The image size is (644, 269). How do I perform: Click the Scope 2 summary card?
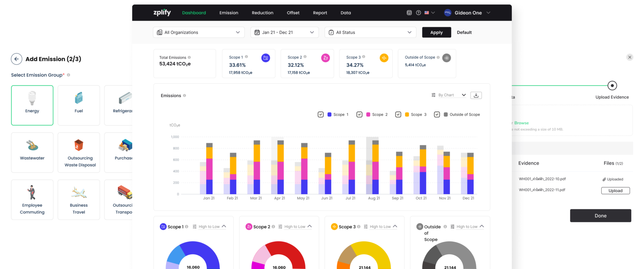coord(307,64)
